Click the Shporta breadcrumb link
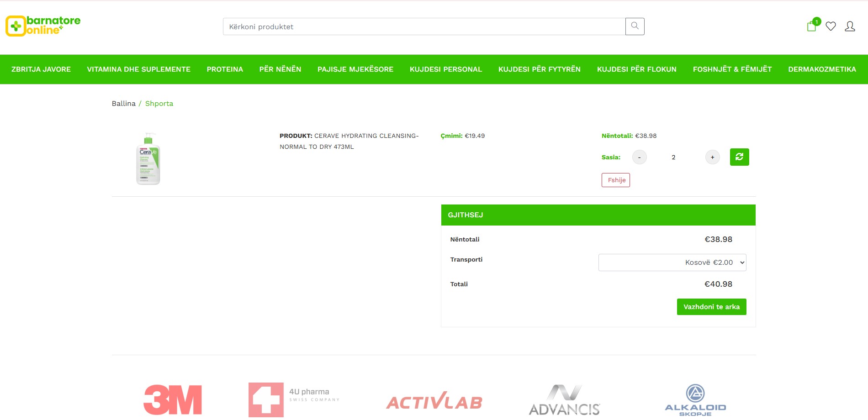Viewport: 868px width, 420px height. (159, 104)
